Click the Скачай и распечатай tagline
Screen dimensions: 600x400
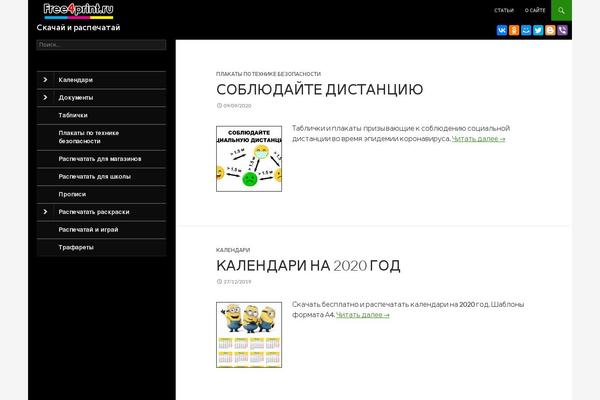(78, 28)
